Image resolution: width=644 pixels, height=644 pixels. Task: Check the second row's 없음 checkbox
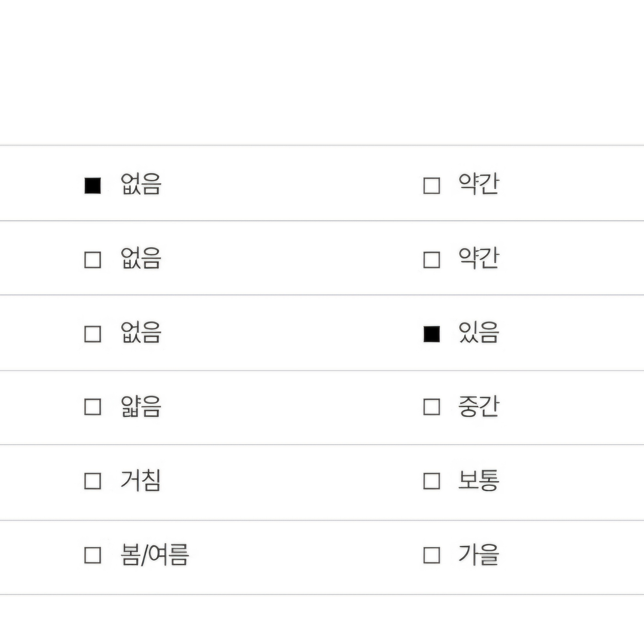point(93,260)
